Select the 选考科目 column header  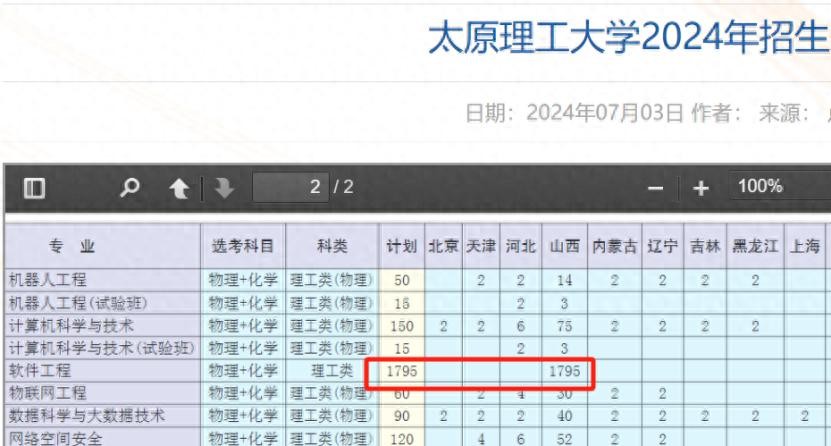point(242,246)
